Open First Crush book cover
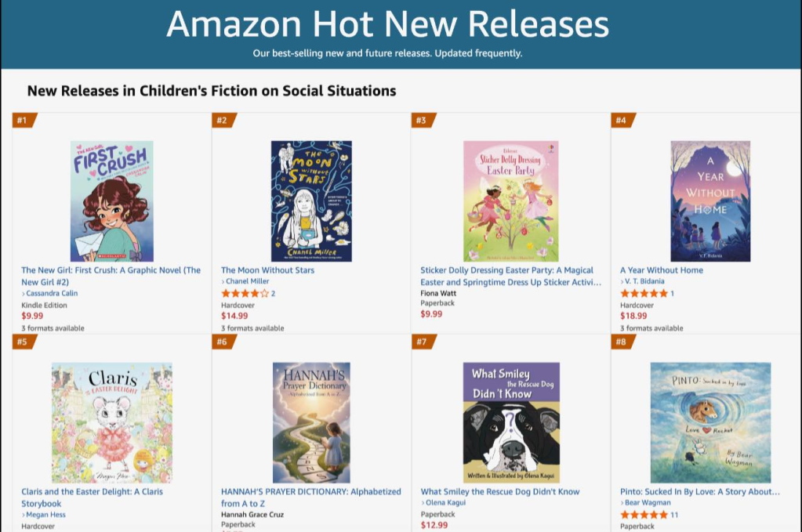Image resolution: width=802 pixels, height=532 pixels. [111, 201]
